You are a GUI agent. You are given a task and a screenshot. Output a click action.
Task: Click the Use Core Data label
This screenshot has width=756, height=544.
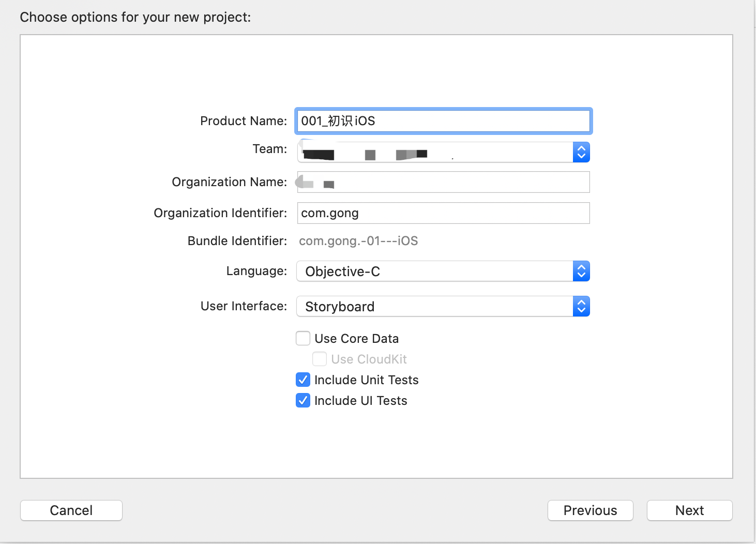(356, 339)
